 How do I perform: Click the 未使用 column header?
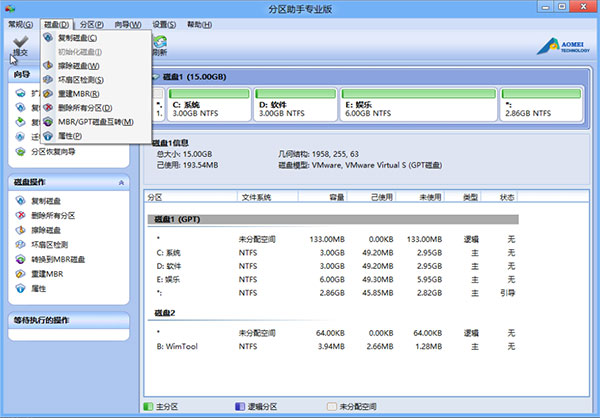[x=431, y=198]
